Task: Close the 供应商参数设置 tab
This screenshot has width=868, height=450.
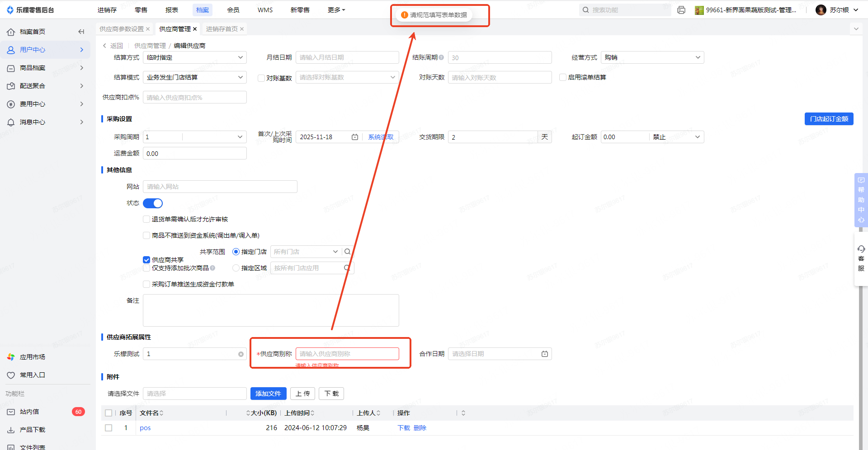Action: [148, 29]
